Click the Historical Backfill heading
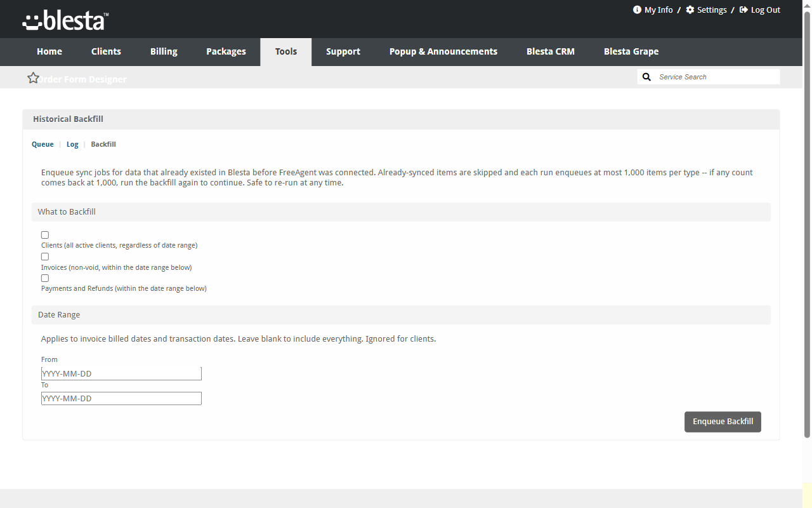 pos(68,119)
